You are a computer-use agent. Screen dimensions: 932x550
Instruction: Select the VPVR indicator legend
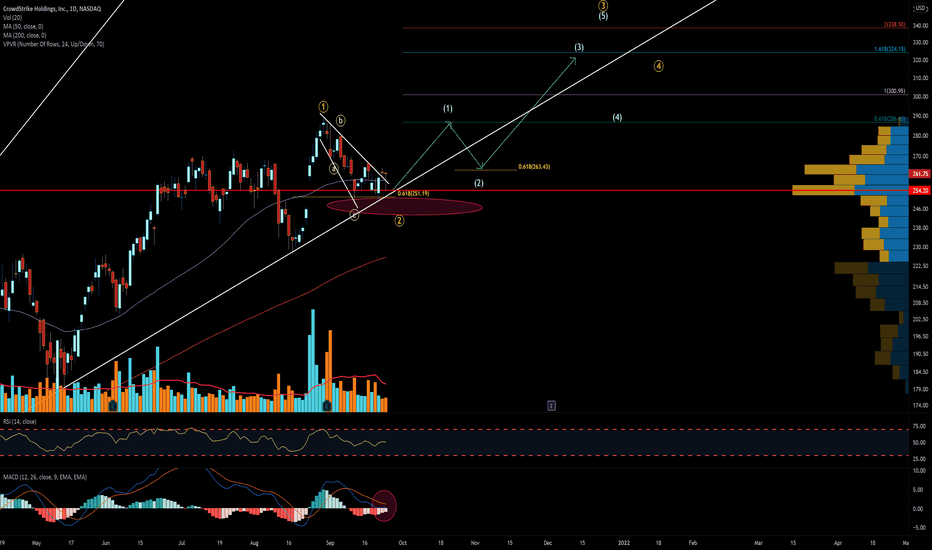53,45
